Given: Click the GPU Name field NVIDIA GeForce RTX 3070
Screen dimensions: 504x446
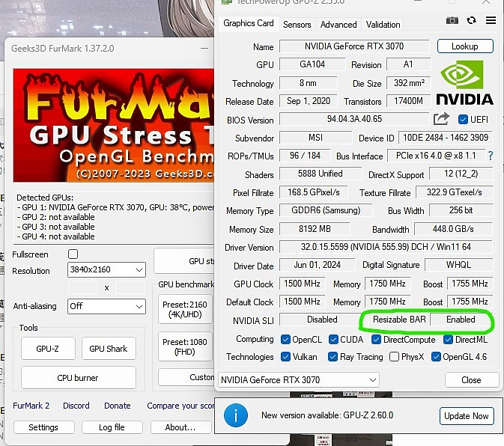Looking at the screenshot, I should 354,46.
